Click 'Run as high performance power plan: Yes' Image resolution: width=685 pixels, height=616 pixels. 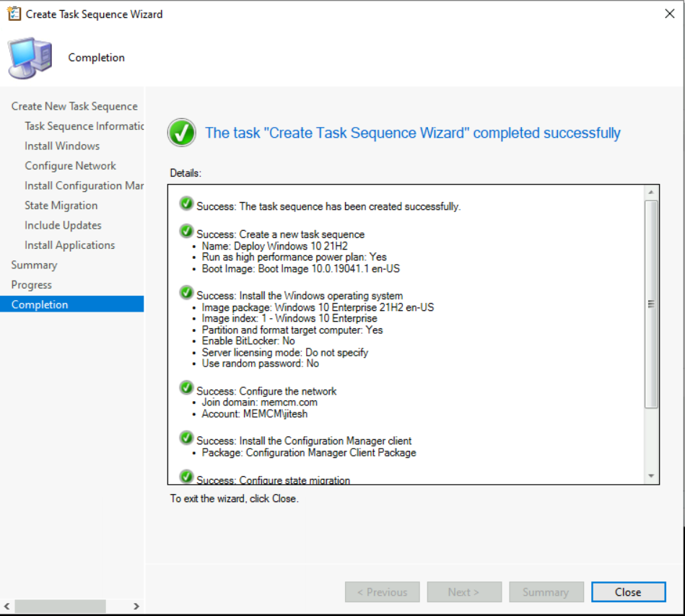click(x=294, y=257)
